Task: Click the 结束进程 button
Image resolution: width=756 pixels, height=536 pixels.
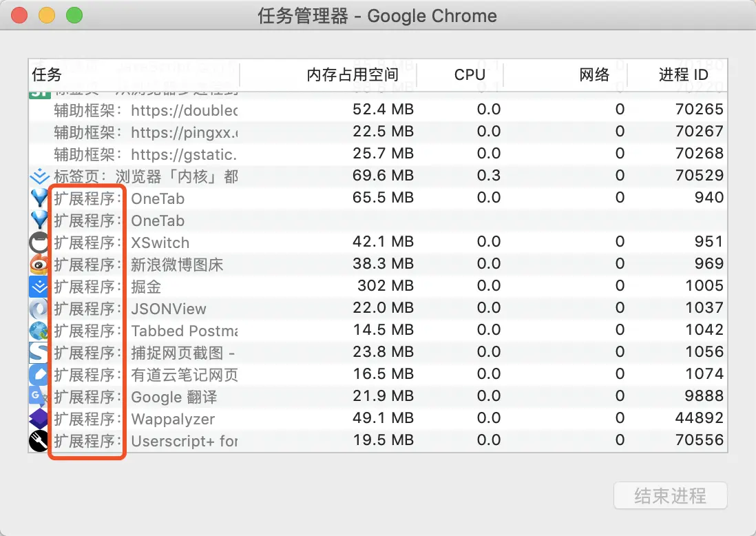Action: 670,495
